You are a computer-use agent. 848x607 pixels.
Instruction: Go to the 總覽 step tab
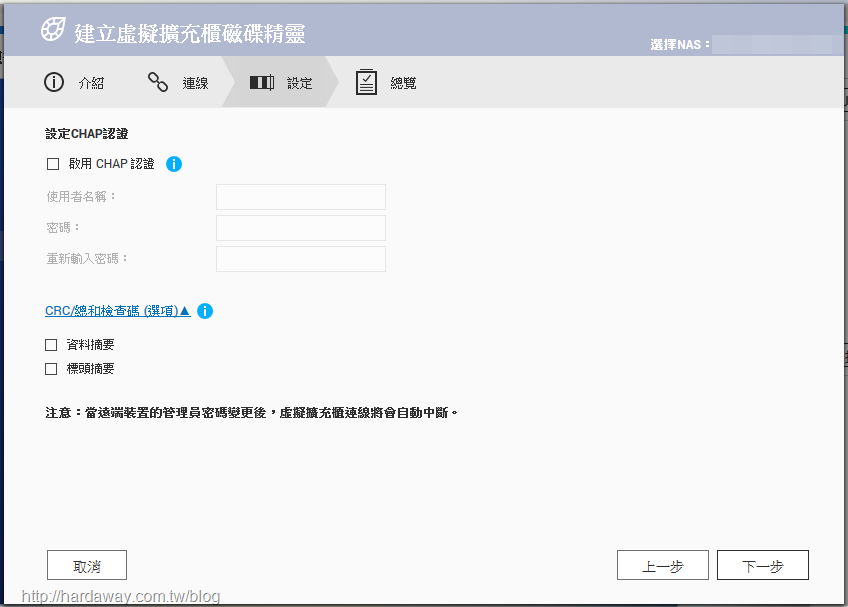click(x=386, y=82)
